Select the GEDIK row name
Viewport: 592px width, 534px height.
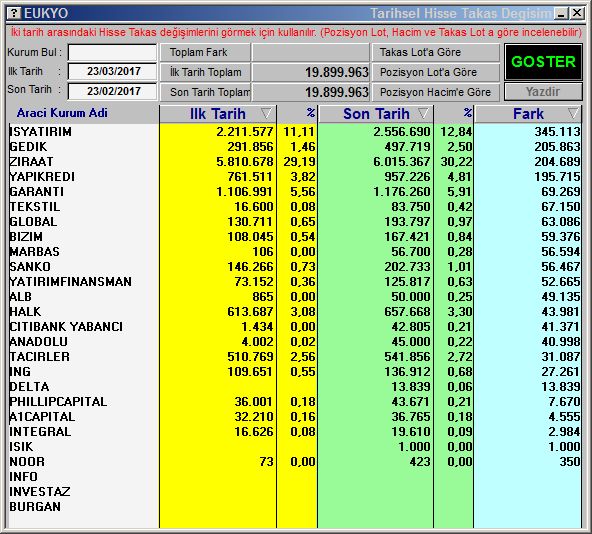click(28, 147)
